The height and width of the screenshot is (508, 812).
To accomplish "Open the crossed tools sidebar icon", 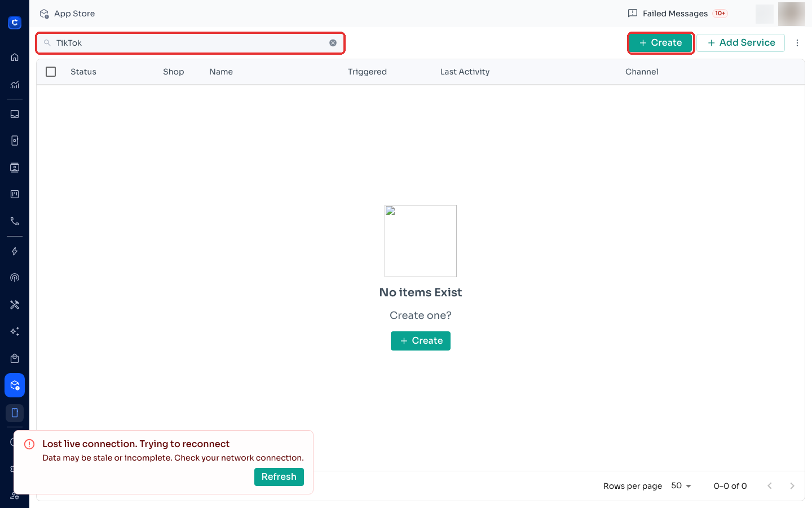I will [x=15, y=305].
